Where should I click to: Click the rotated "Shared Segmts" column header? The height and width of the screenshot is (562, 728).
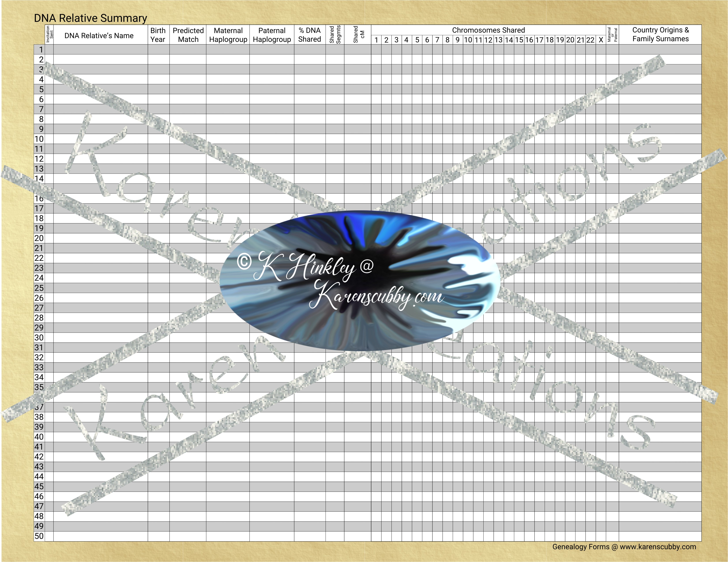[x=335, y=34]
